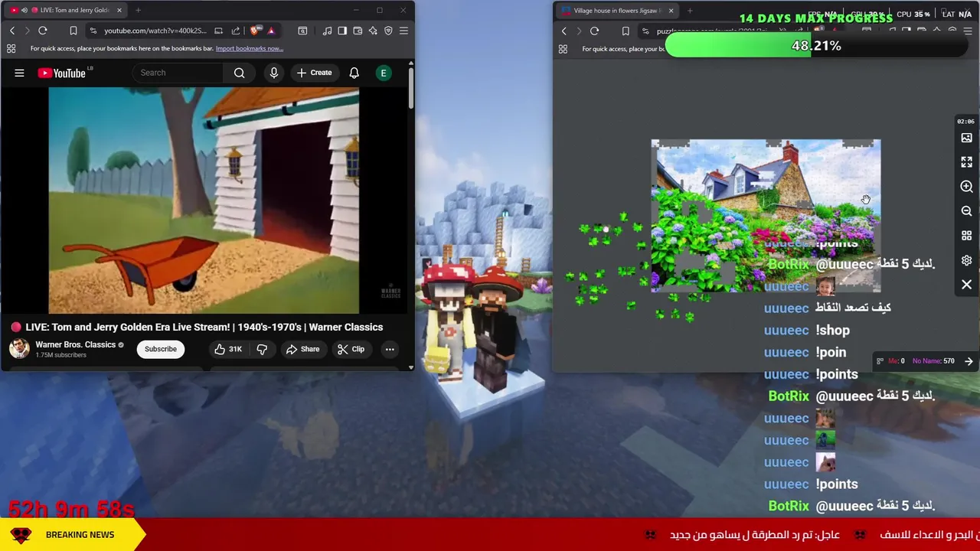This screenshot has height=551, width=980.
Task: Go back in the YouTube browser window
Action: click(12, 31)
